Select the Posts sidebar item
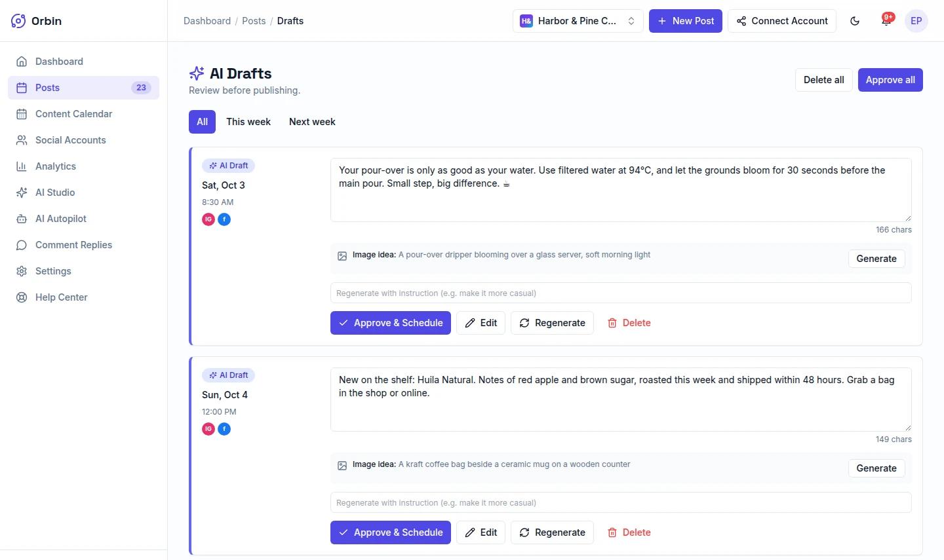This screenshot has height=560, width=944. 83,88
